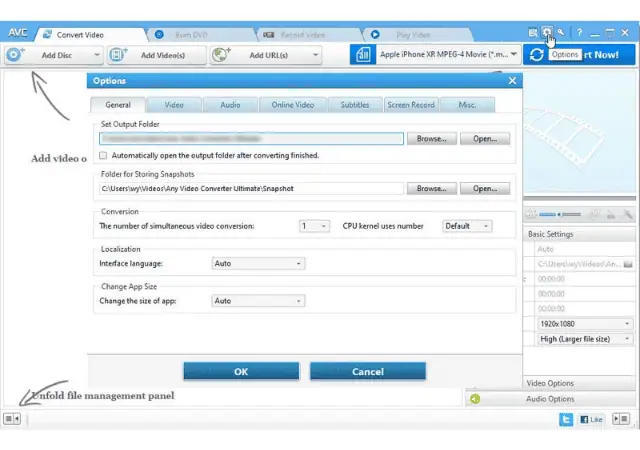This screenshot has height=450, width=640.
Task: Switch to the Audio tab
Action: click(230, 105)
